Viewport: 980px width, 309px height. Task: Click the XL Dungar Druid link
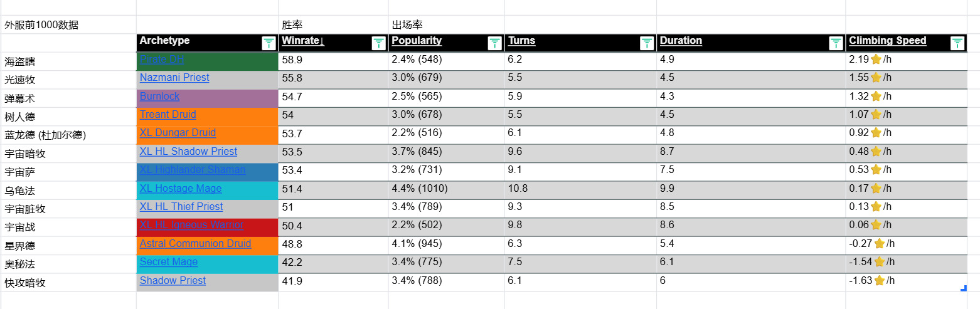pos(178,133)
